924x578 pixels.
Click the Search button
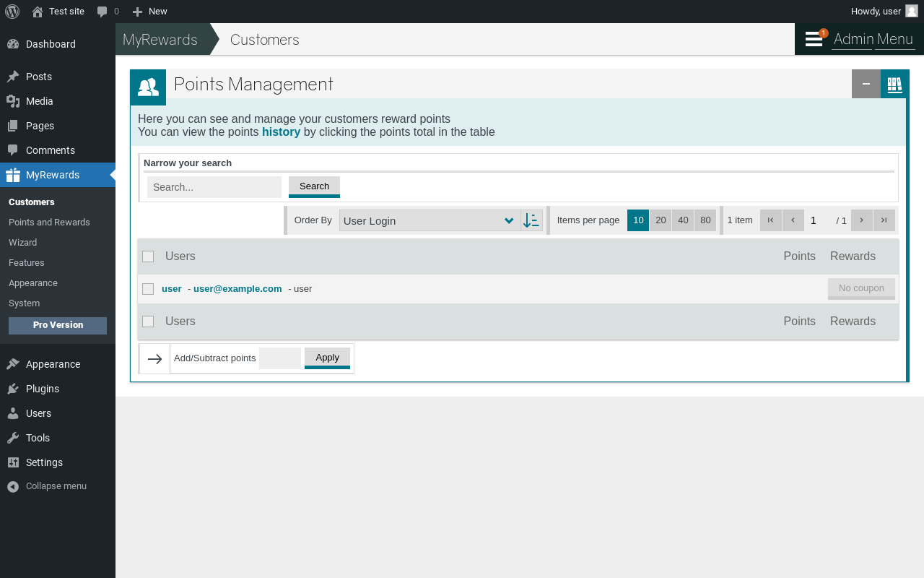tap(314, 186)
